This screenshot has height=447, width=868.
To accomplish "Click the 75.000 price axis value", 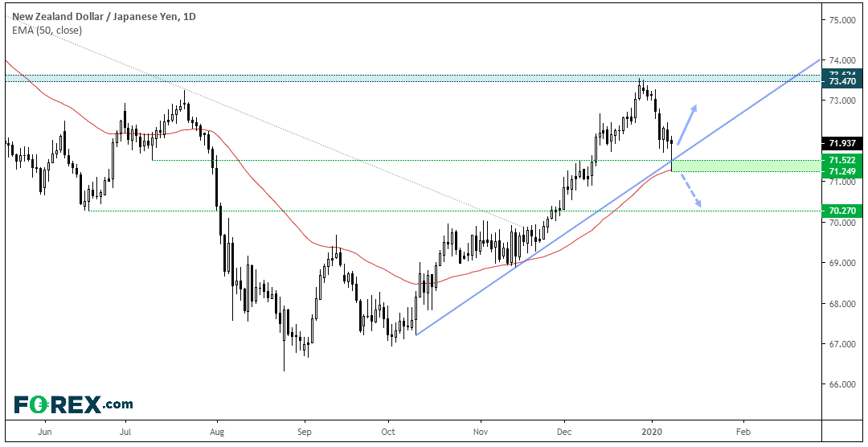I will [842, 20].
